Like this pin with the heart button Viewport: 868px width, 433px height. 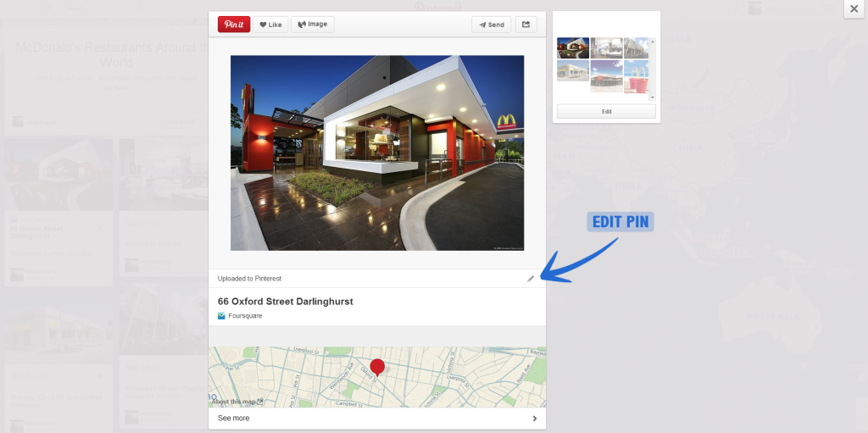pyautogui.click(x=270, y=25)
